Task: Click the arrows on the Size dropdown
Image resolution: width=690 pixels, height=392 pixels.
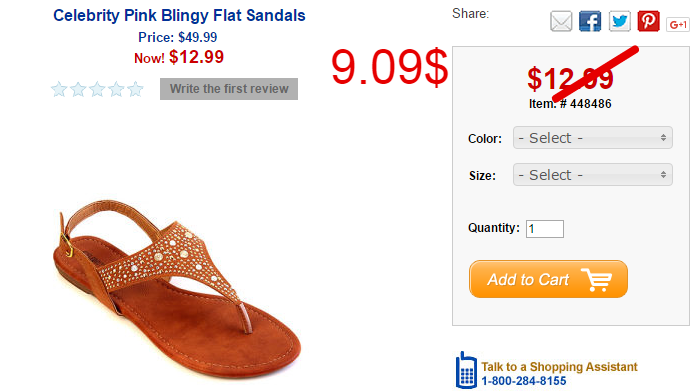Action: [x=663, y=175]
